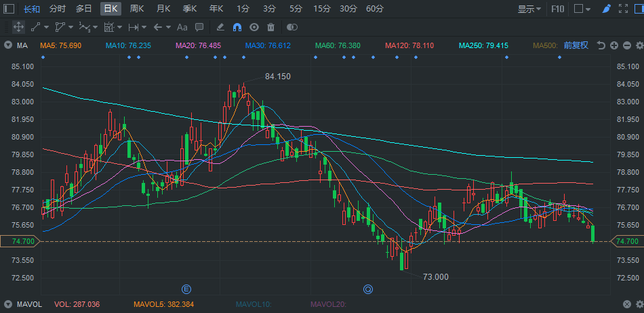Collapse the MAVOL indicator expander
Viewport: 644px width, 313px height.
(8, 304)
